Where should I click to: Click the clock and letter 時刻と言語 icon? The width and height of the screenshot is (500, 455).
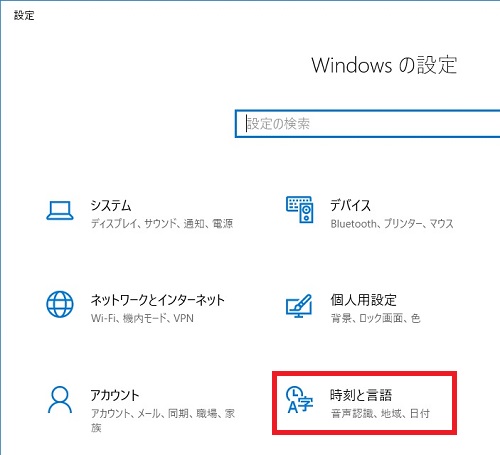(299, 400)
